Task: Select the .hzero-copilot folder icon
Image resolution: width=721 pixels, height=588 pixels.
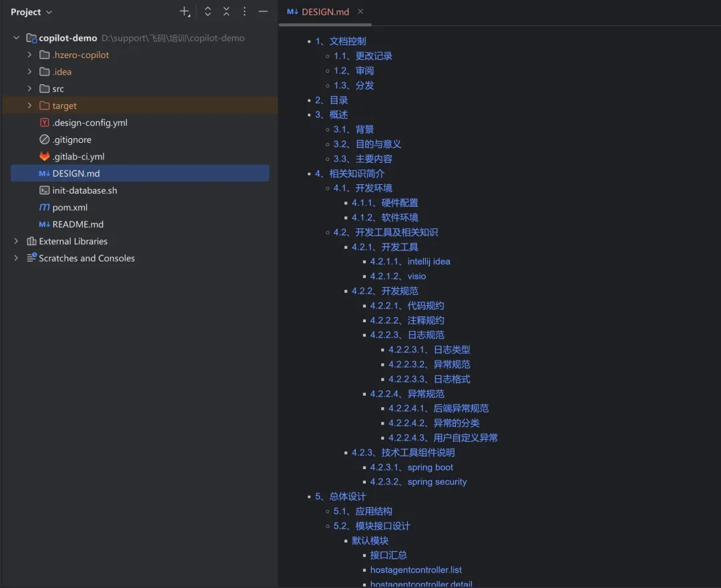Action: [x=45, y=55]
